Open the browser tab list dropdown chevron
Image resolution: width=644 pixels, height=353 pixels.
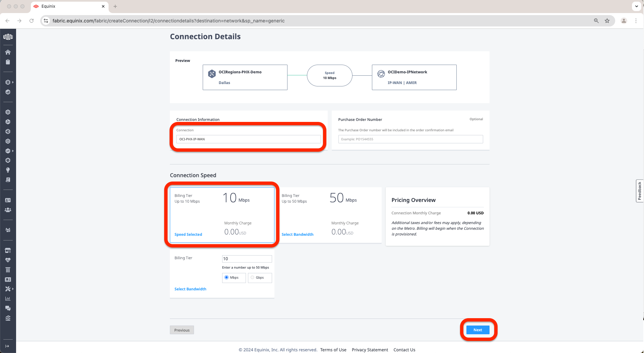[x=636, y=6]
